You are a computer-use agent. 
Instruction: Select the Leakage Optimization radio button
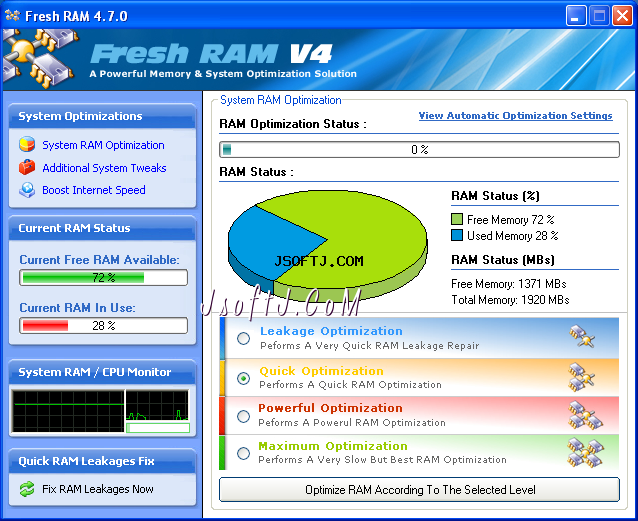click(x=243, y=338)
